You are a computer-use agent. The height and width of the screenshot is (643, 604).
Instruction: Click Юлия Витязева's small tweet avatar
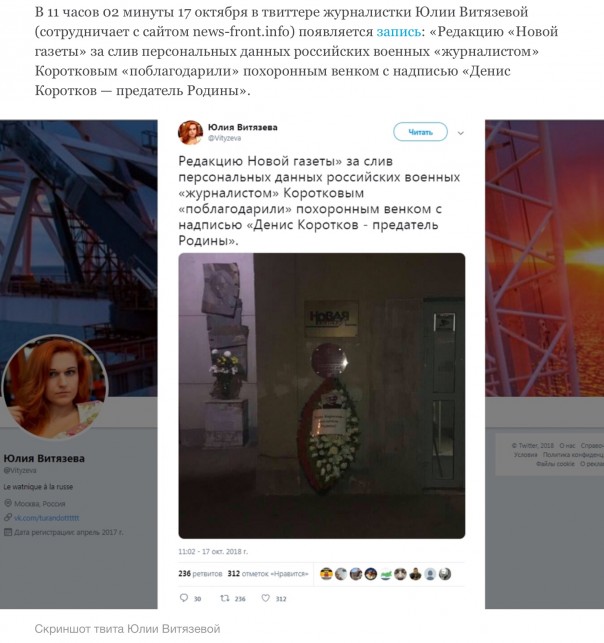coord(190,132)
